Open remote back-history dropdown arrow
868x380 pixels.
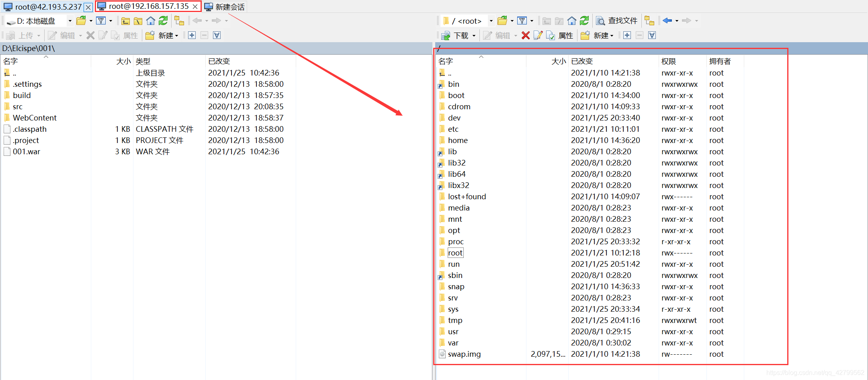677,21
